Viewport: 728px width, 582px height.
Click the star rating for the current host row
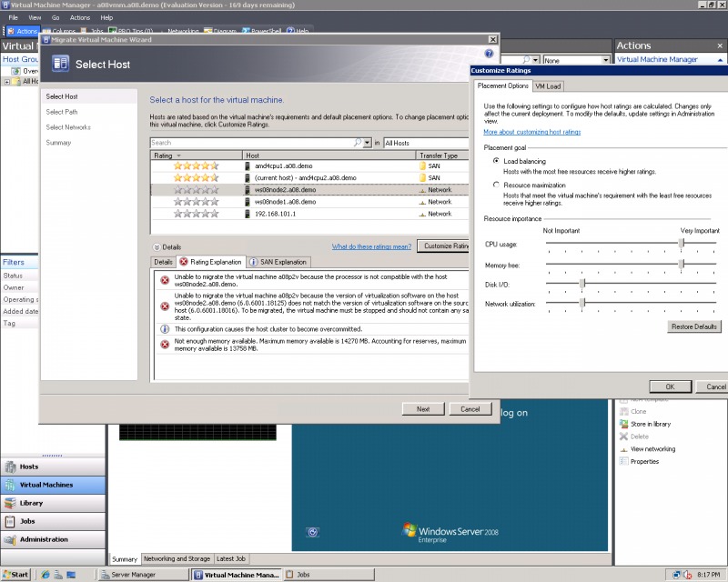[x=196, y=177]
